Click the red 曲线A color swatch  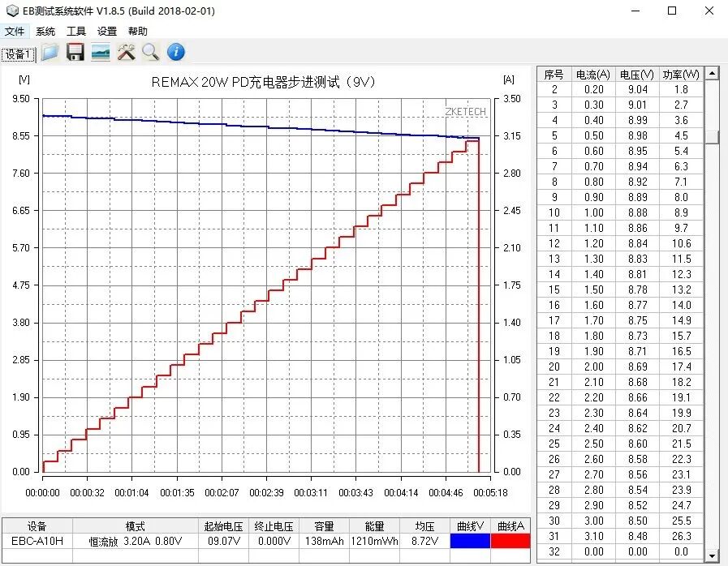pos(510,541)
